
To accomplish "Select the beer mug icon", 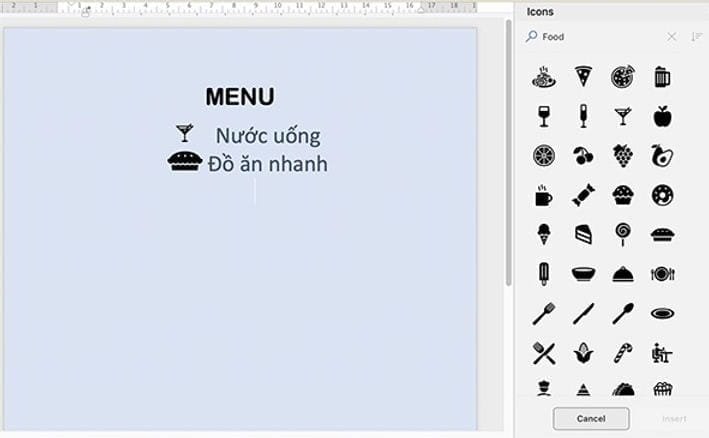I will (x=662, y=77).
